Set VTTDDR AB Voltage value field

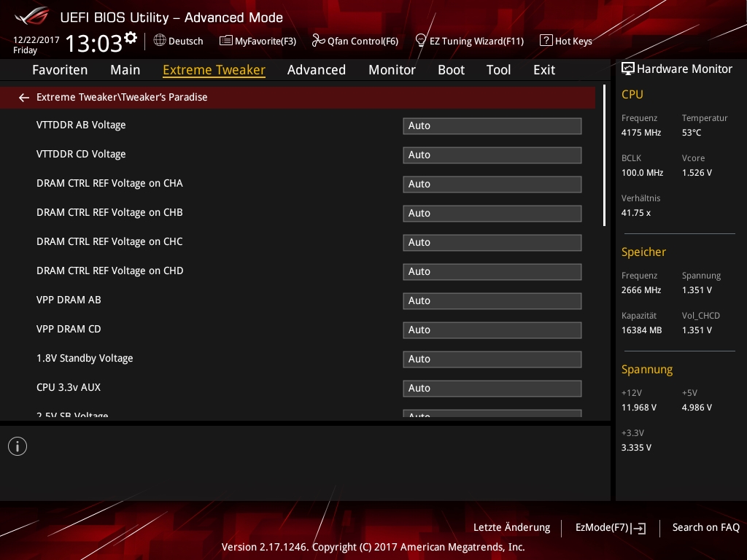[x=492, y=126]
